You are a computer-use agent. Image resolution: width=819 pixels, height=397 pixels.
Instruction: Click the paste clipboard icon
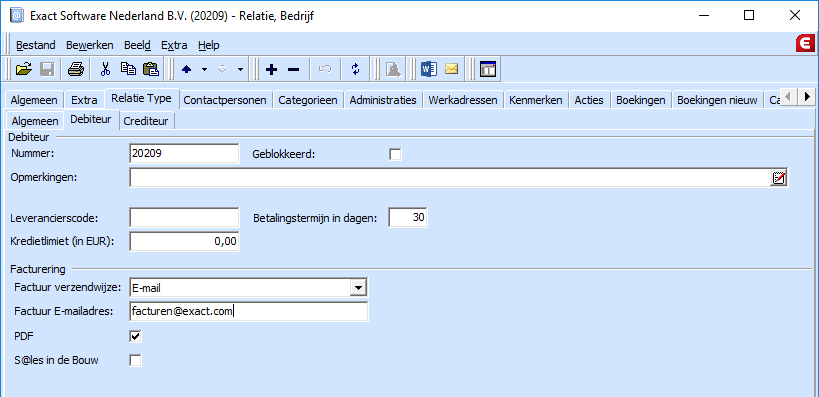click(150, 69)
